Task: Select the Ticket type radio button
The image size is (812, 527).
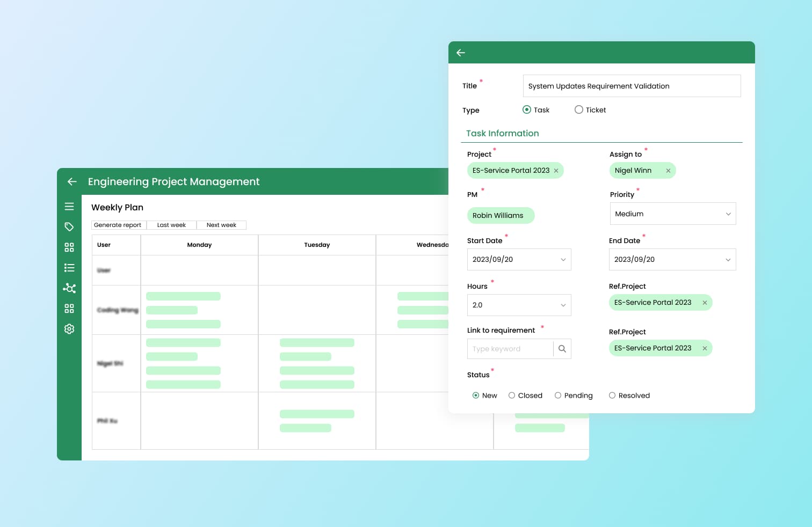Action: click(579, 110)
